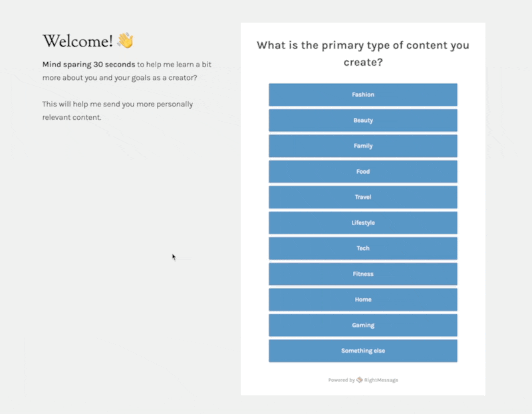Select the Gaming button
The width and height of the screenshot is (532, 414).
click(362, 325)
